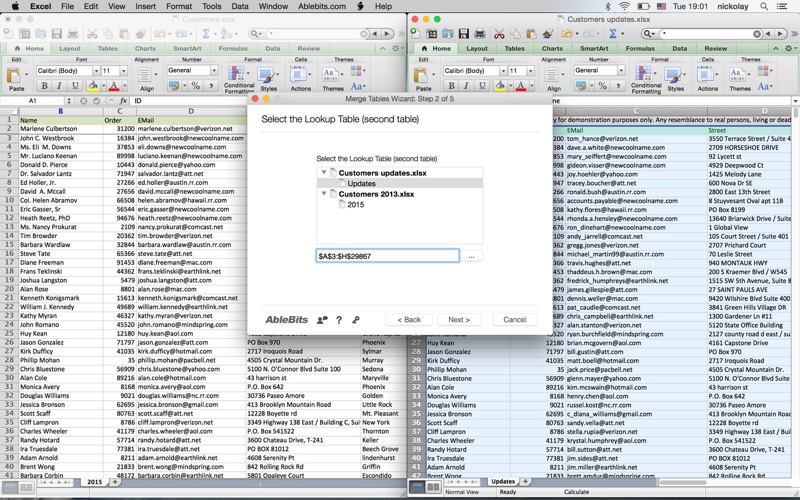
Task: Open the Layout ribbon tab in Customers updates
Action: pos(477,48)
